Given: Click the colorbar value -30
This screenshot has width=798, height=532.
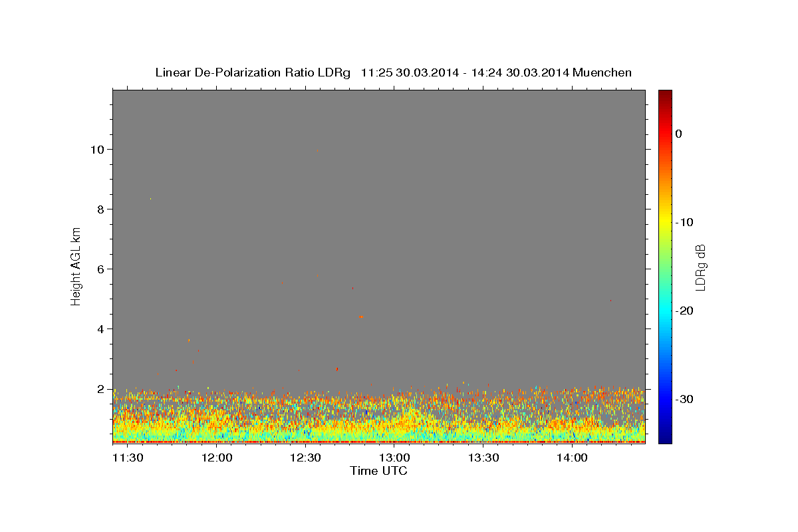Looking at the screenshot, I should tap(685, 399).
